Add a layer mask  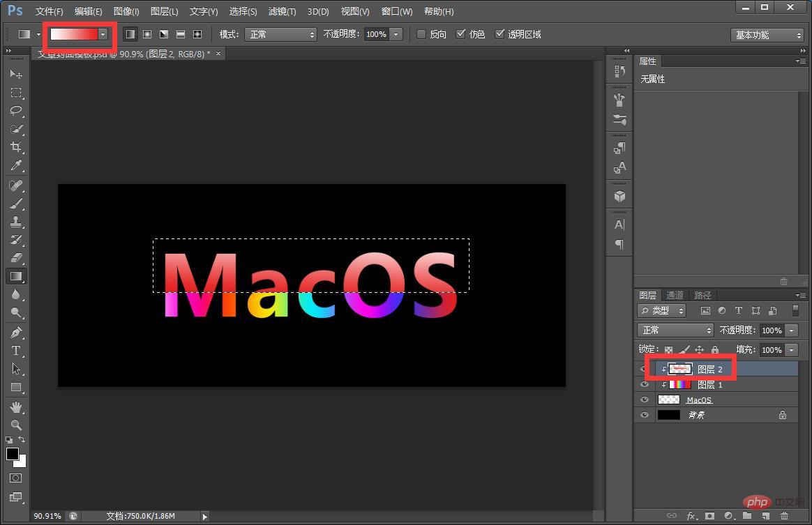coord(709,516)
